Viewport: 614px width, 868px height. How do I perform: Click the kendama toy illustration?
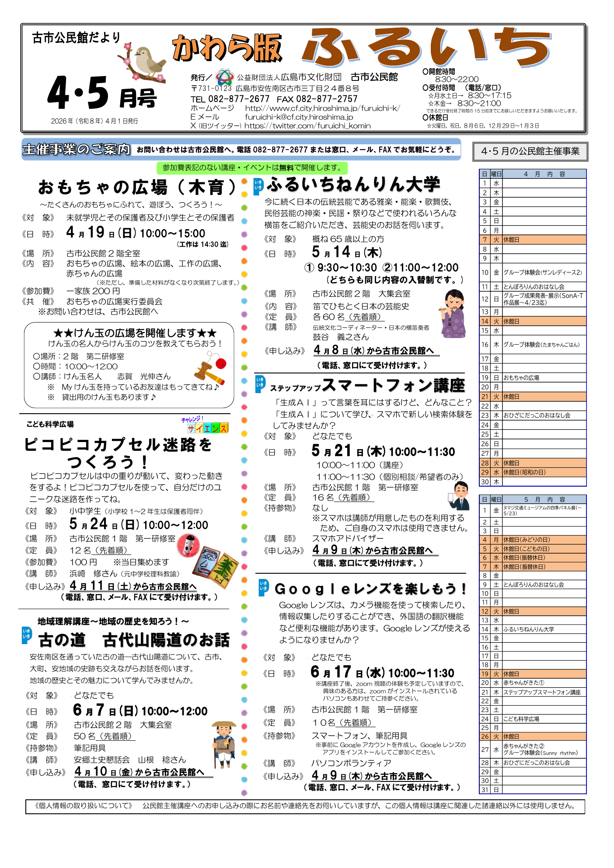point(210,367)
